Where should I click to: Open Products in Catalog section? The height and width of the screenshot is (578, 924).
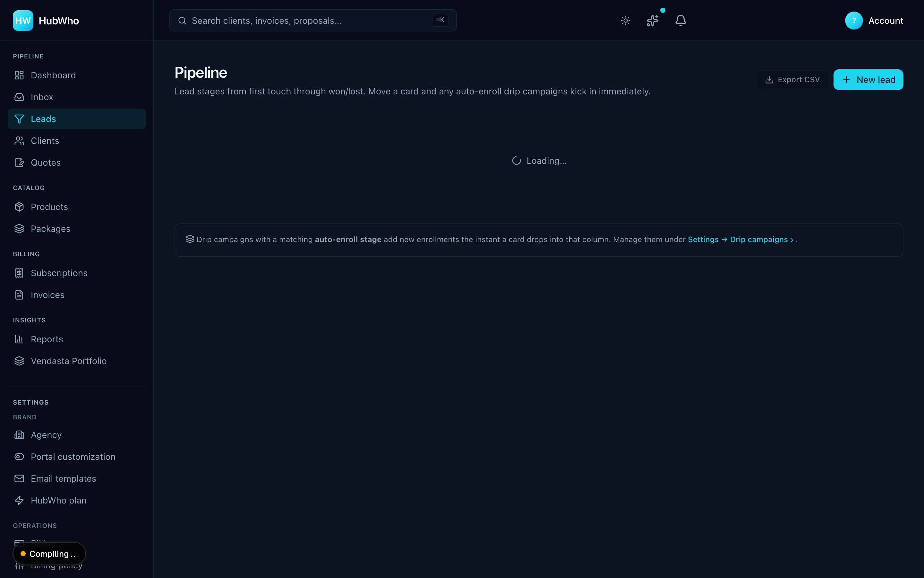tap(76, 207)
